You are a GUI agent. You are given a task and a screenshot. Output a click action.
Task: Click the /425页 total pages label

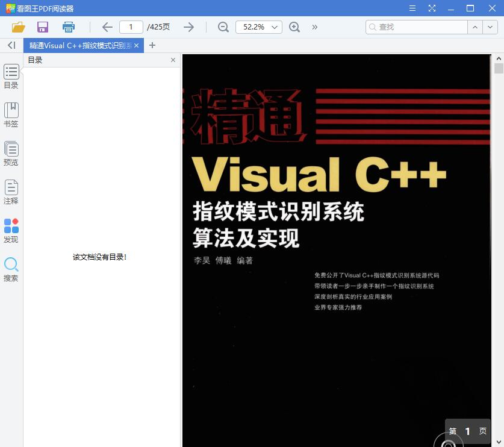158,27
